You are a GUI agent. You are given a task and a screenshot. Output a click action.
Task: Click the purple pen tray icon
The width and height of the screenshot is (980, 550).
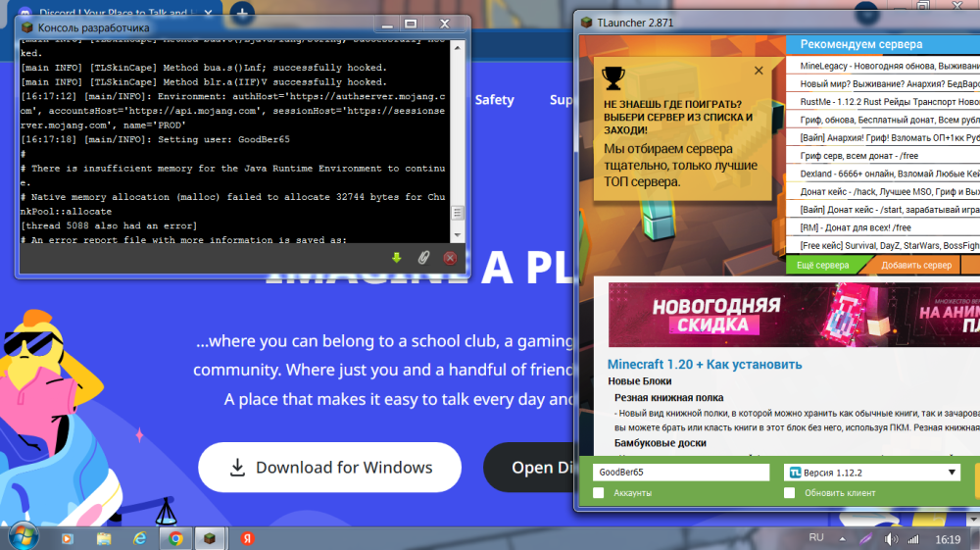pos(865,539)
